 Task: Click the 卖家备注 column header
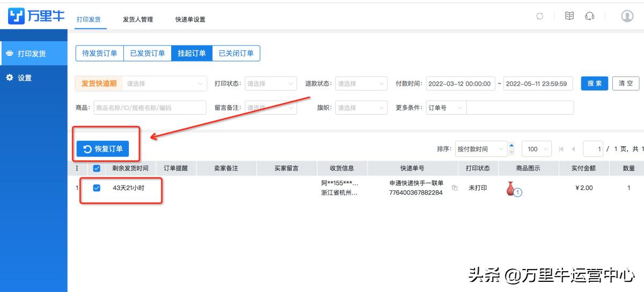(x=225, y=168)
